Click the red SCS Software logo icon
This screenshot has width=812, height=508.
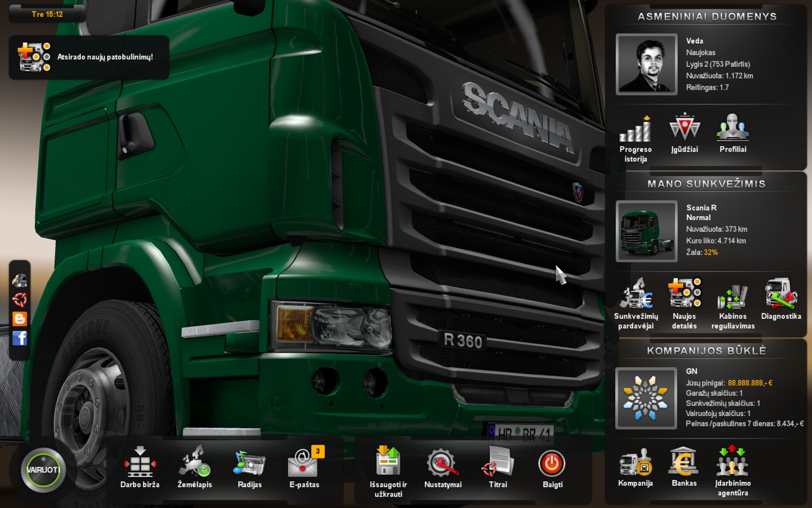[x=20, y=300]
